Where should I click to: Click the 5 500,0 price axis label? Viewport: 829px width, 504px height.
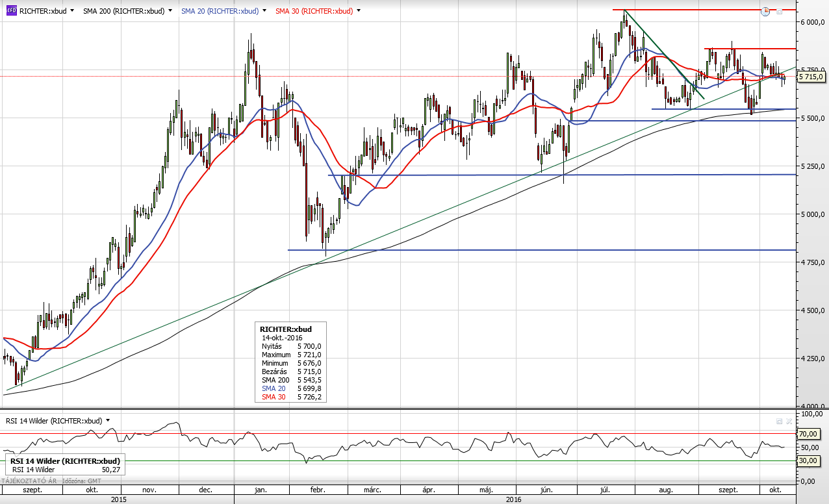pos(811,118)
